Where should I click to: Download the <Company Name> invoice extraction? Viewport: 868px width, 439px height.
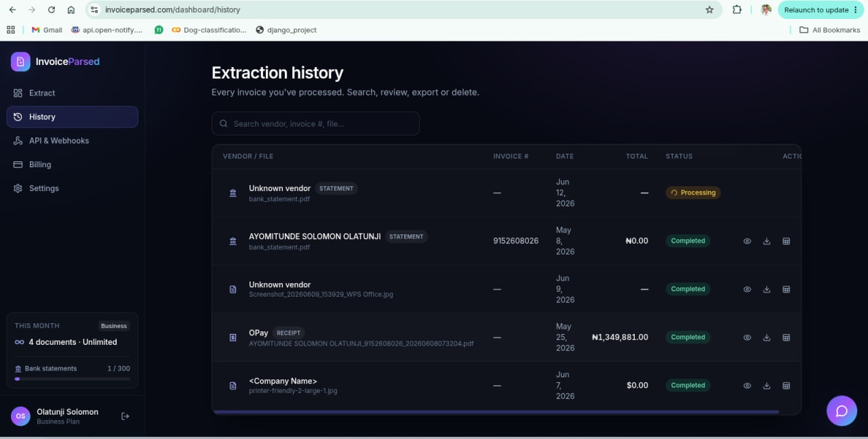[x=766, y=385]
